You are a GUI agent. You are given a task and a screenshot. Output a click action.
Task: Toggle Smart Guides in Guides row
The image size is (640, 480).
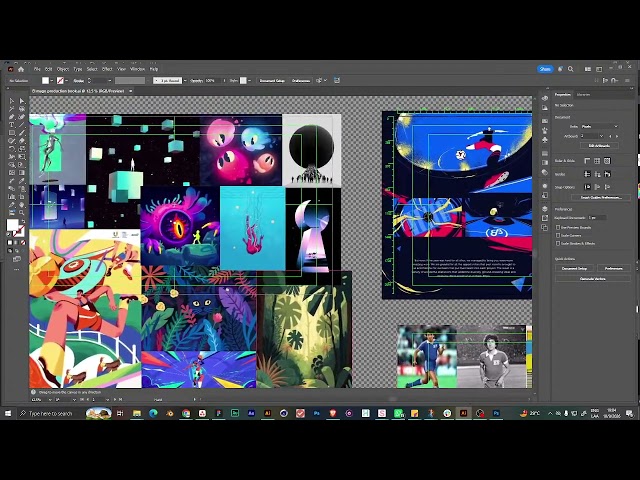point(607,174)
